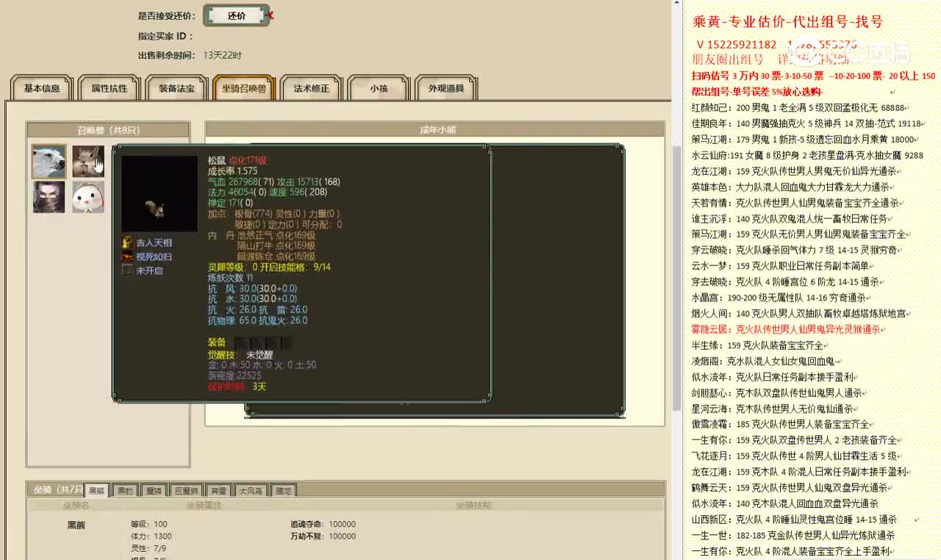Click the 佳期良年 listing line
941x560 pixels.
tap(806, 123)
